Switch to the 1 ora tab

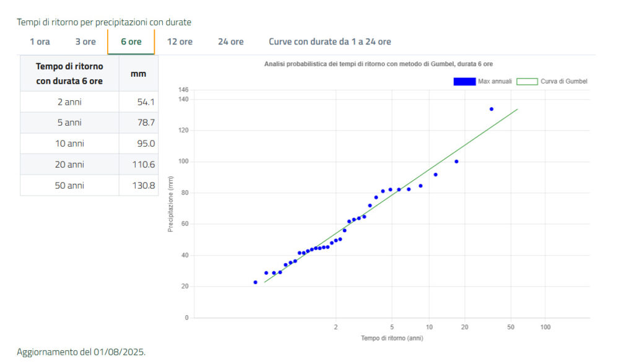[40, 42]
